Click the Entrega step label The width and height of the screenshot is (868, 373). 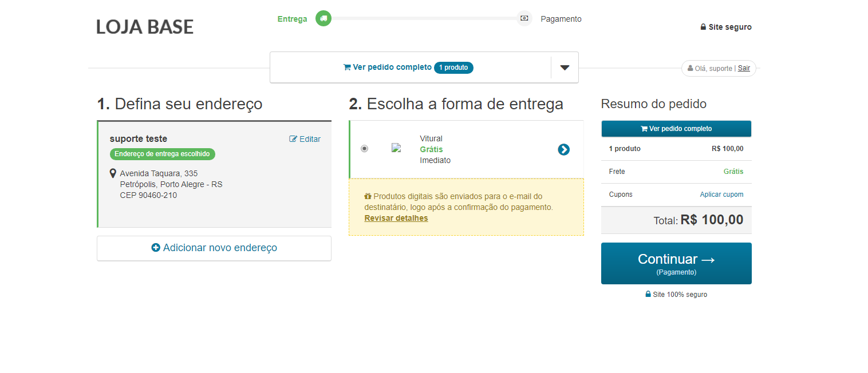292,19
